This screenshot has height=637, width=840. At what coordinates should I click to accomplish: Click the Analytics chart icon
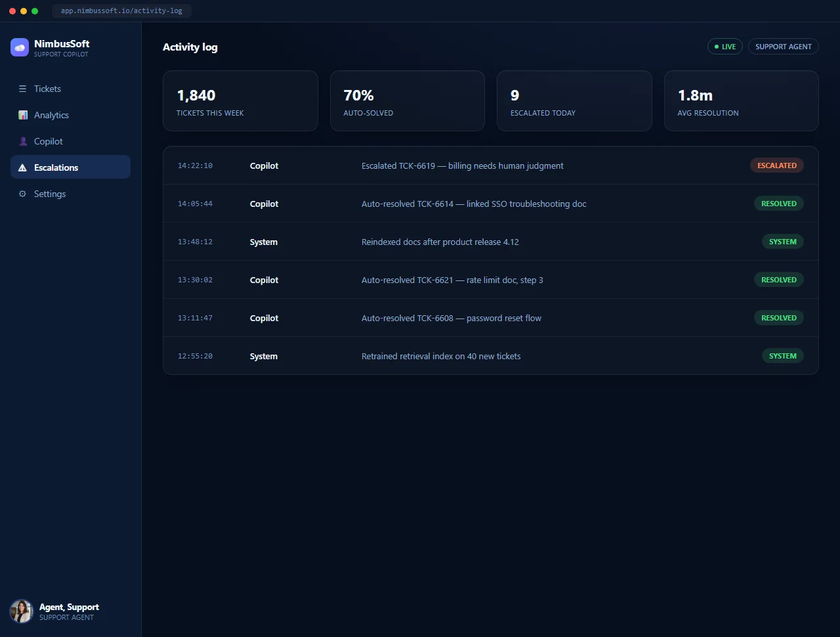point(23,115)
